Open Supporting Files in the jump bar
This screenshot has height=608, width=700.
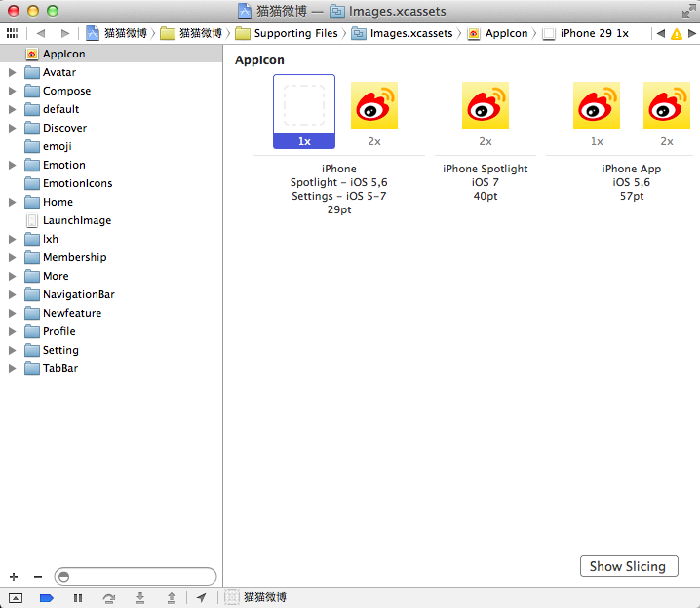point(287,33)
